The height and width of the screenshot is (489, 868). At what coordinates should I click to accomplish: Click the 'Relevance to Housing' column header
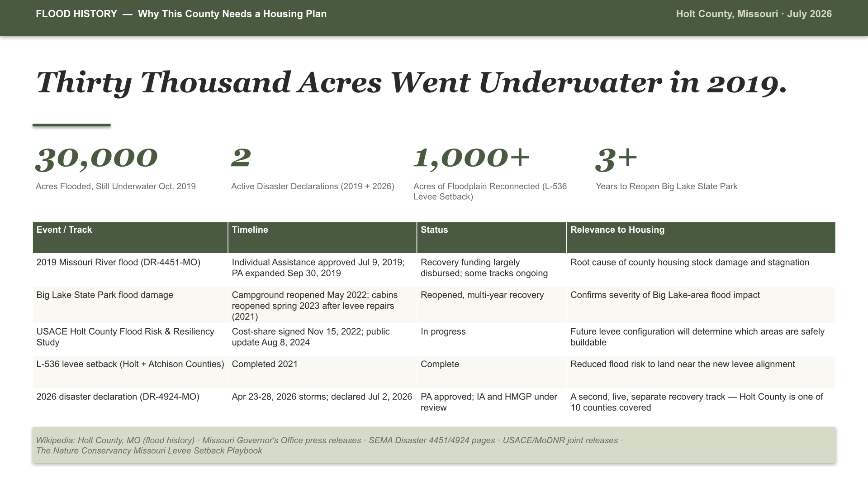tap(701, 238)
